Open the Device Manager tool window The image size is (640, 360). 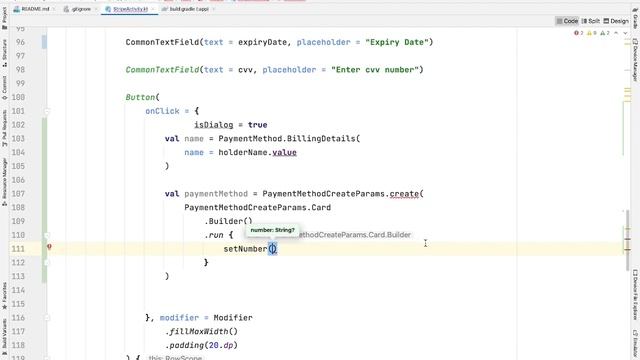635,60
